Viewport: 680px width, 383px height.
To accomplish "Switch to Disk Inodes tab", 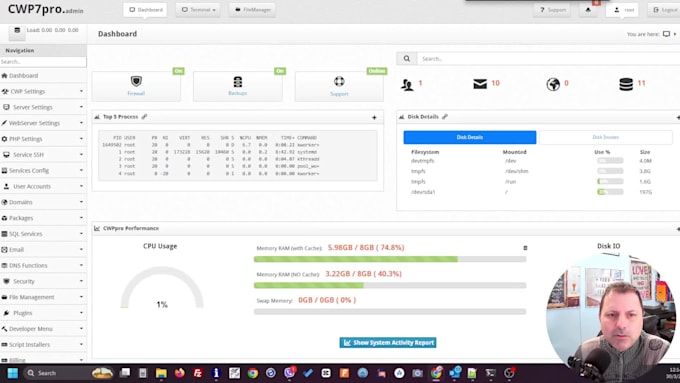I will 605,137.
